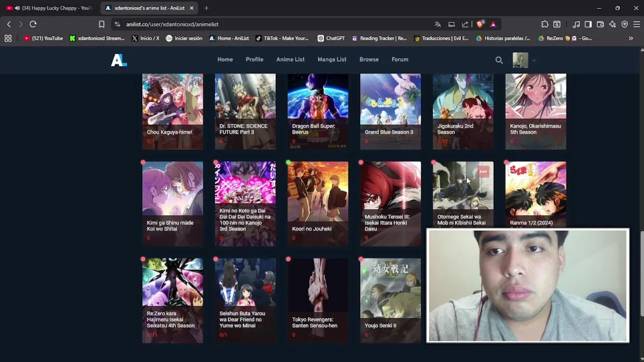Viewport: 644px width, 362px height.
Task: Open the Inicio / X bookmark
Action: [x=145, y=38]
